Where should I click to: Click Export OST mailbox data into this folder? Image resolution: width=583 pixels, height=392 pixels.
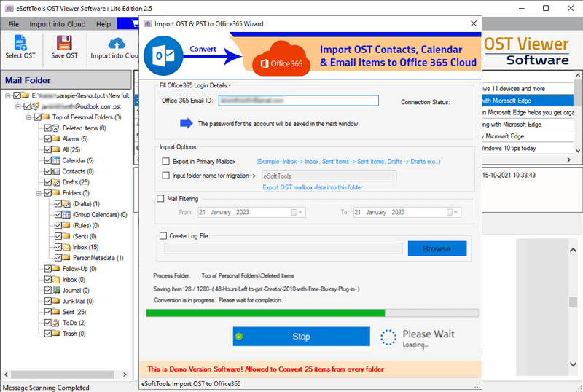point(313,187)
